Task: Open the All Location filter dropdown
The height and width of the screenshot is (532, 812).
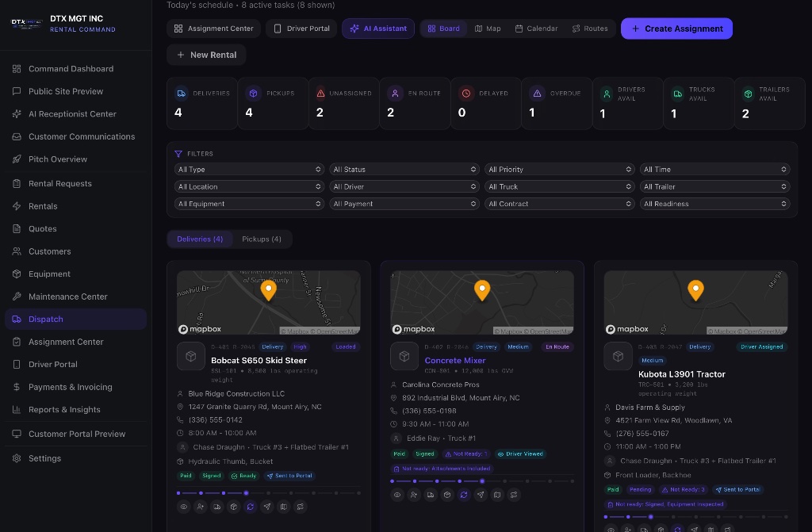Action: (x=250, y=186)
